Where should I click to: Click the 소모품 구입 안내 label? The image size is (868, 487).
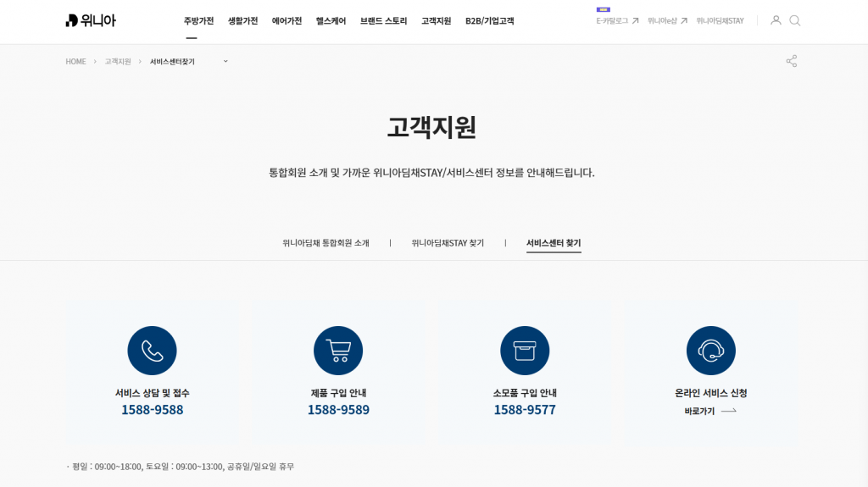pos(525,393)
